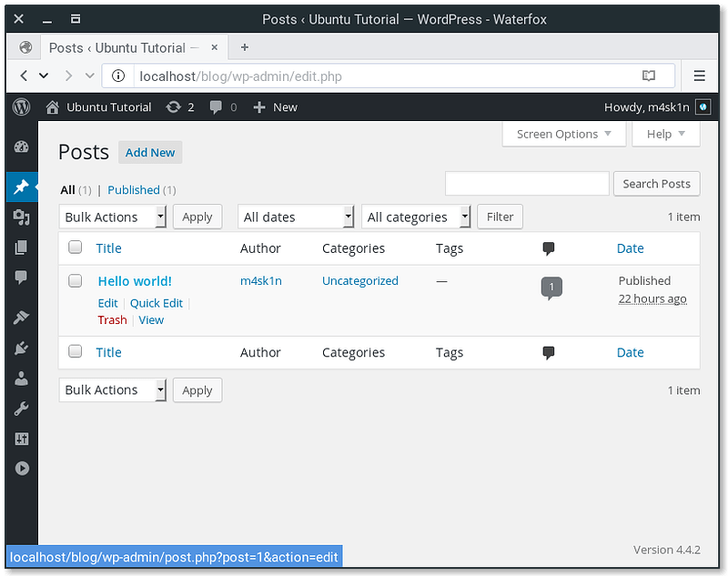Viewport: 728px width, 576px height.
Task: Open the updates icon showing 2
Action: pyautogui.click(x=173, y=107)
